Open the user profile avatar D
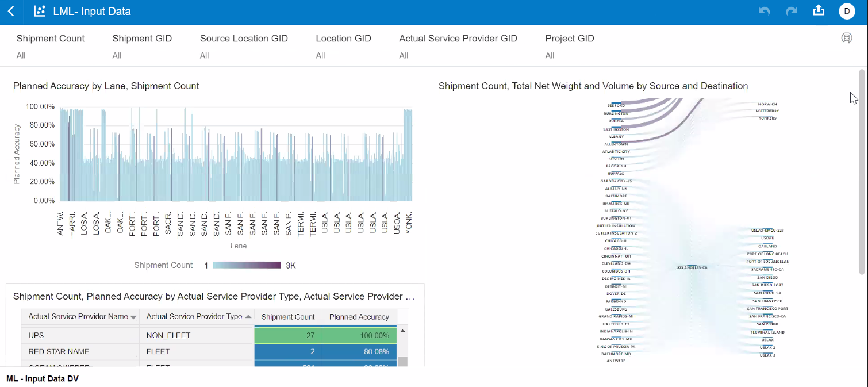The height and width of the screenshot is (387, 868). pyautogui.click(x=847, y=12)
